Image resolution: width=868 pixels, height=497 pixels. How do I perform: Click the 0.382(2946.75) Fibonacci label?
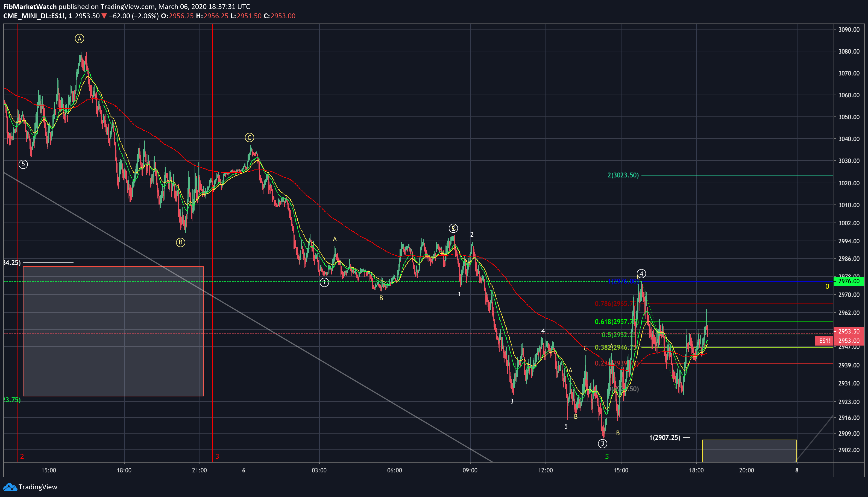(x=616, y=347)
